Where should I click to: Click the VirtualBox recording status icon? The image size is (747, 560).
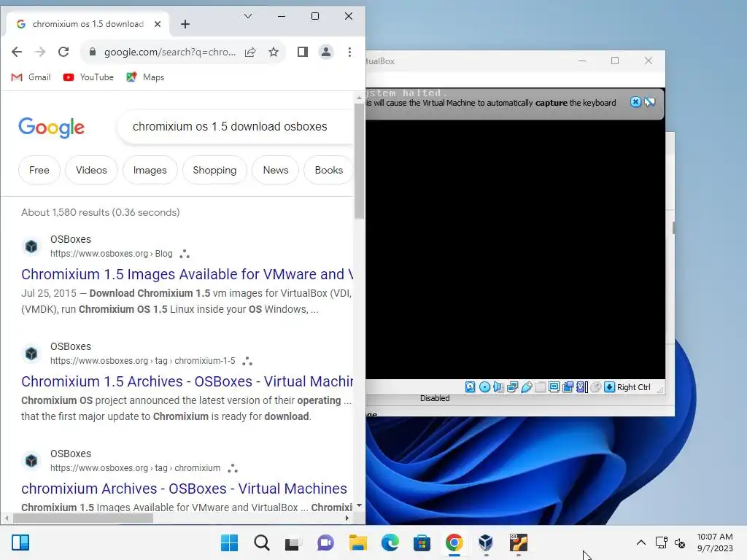(568, 387)
